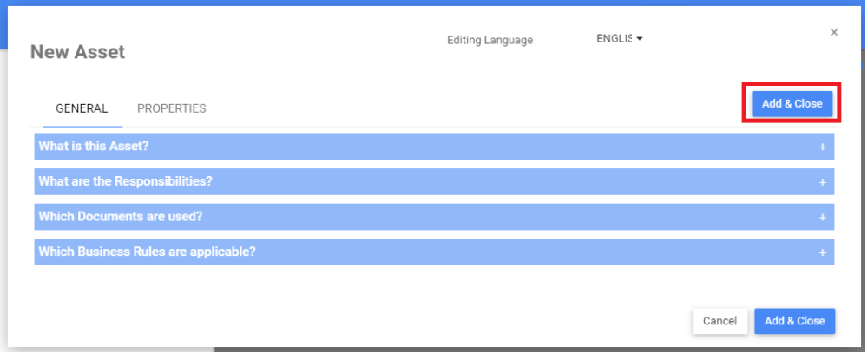Expand the 'What is this Asset?' section title

(x=94, y=147)
